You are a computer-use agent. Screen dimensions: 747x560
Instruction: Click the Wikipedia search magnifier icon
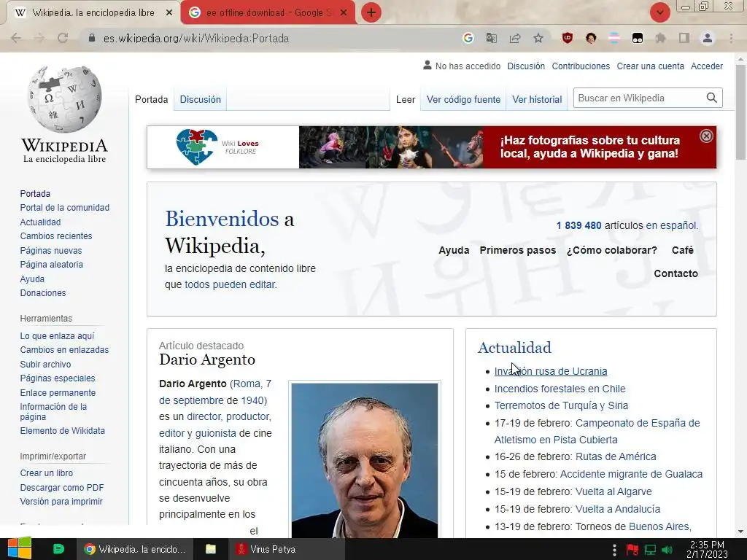click(x=712, y=98)
